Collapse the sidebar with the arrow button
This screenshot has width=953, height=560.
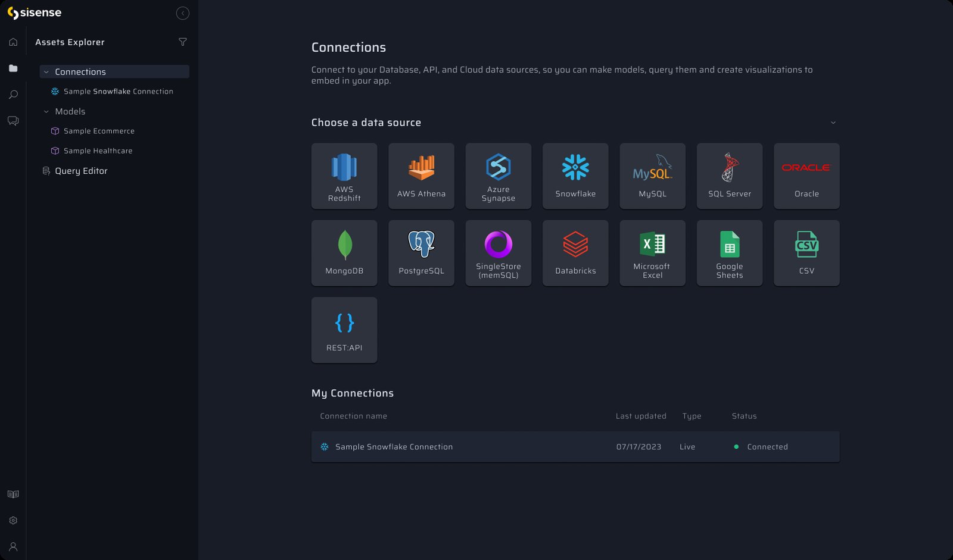pyautogui.click(x=183, y=13)
